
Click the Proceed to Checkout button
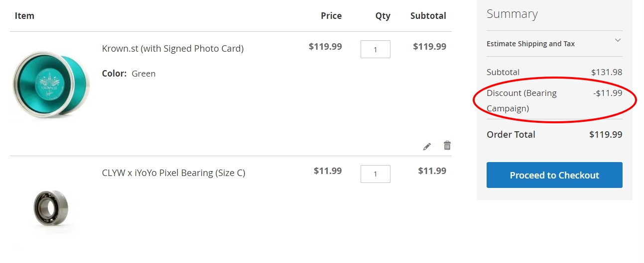point(554,175)
